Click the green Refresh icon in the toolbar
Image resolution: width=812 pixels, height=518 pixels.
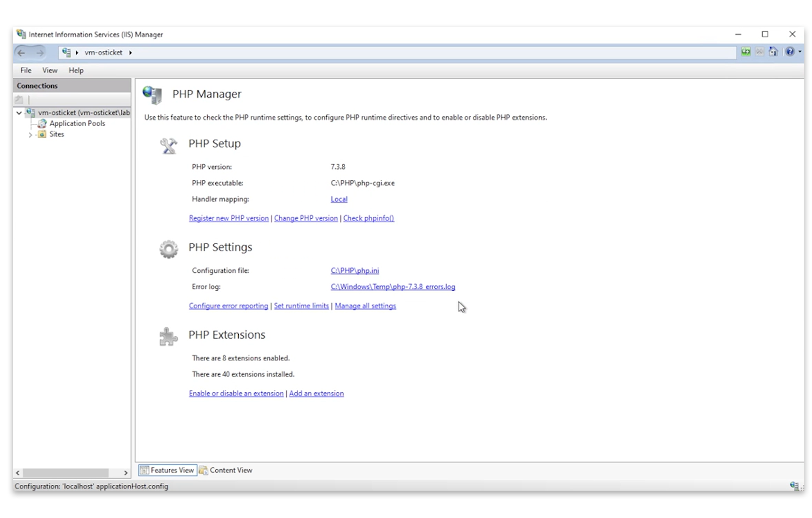coord(746,52)
